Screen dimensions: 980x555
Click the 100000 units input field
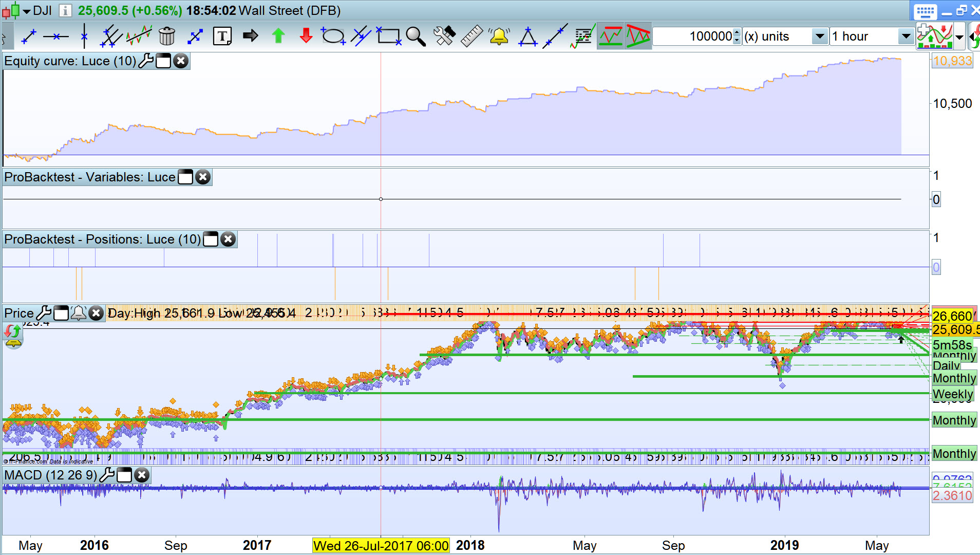tap(693, 36)
